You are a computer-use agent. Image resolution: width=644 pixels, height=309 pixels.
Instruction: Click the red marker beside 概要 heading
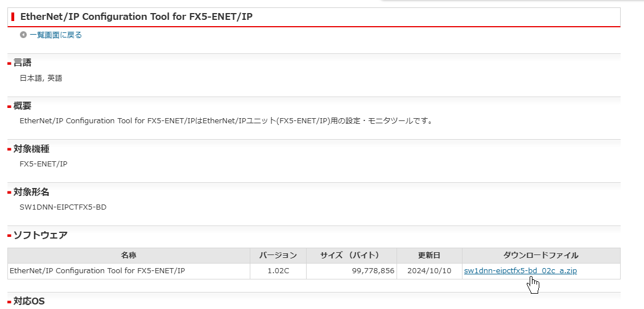click(x=10, y=106)
